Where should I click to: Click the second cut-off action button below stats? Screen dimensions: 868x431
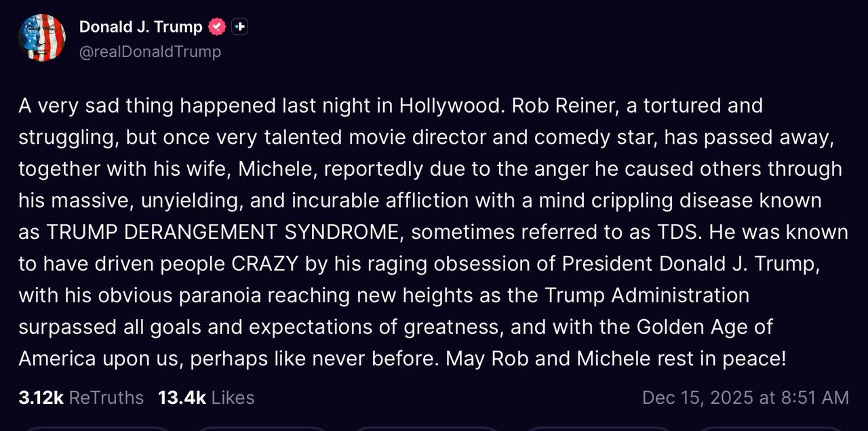click(261, 428)
